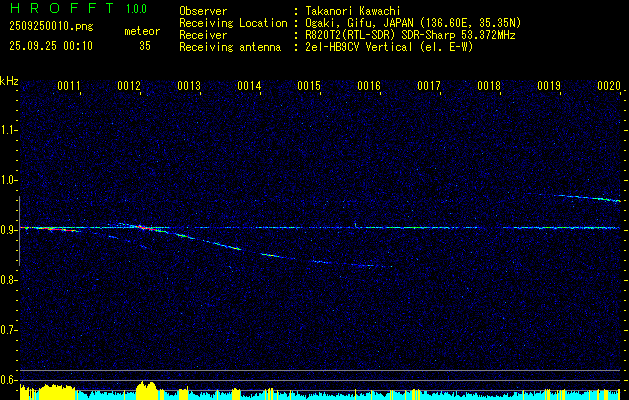Click the 0015 time marker
629x400 pixels.
309,87
